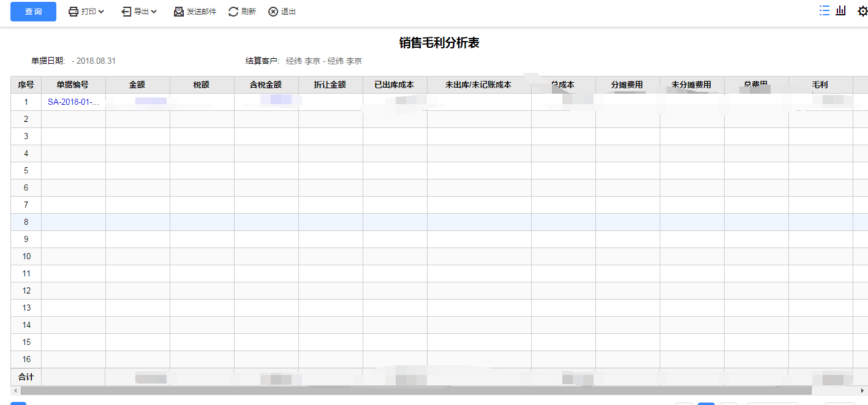This screenshot has width=868, height=405.
Task: Click the scrollbar right arrow
Action: tap(862, 390)
